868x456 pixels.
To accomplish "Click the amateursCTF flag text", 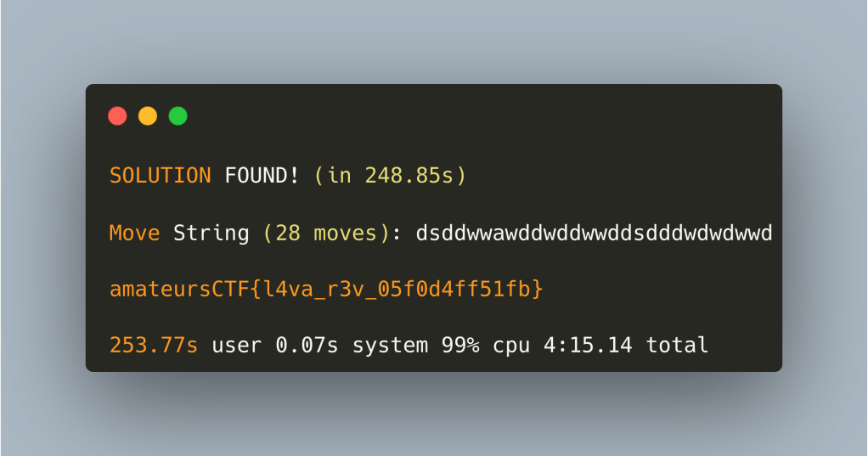I will (326, 290).
